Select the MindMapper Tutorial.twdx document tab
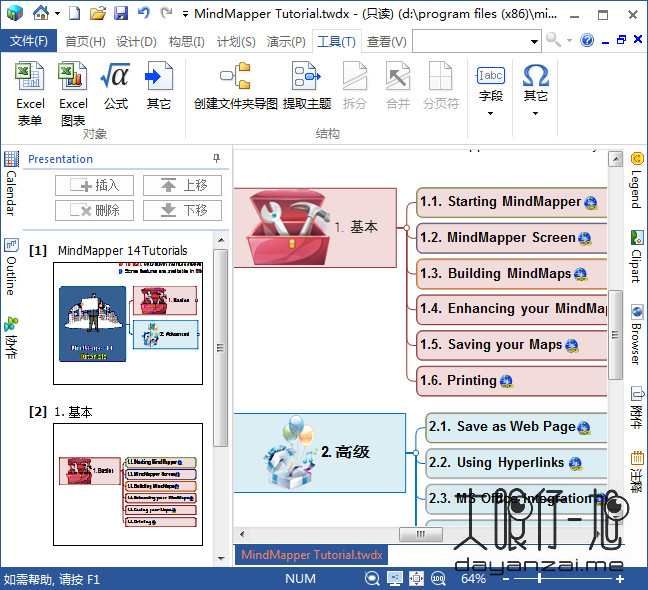This screenshot has height=590, width=648. pyautogui.click(x=312, y=554)
